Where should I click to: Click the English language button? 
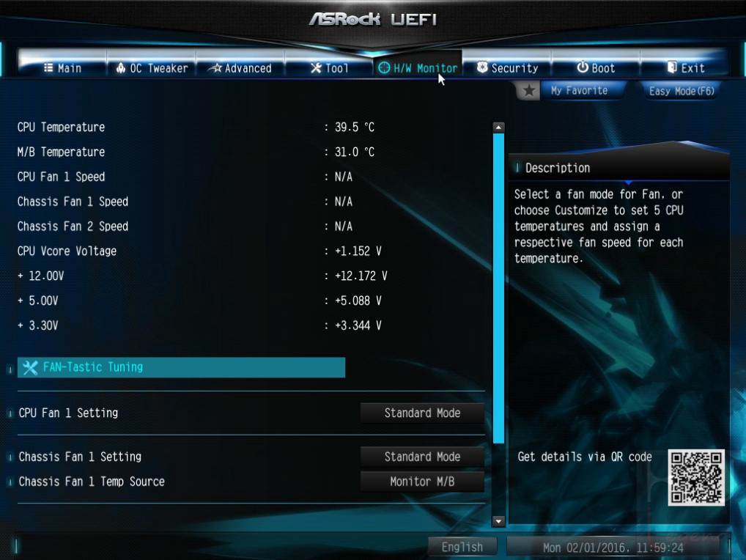462,547
